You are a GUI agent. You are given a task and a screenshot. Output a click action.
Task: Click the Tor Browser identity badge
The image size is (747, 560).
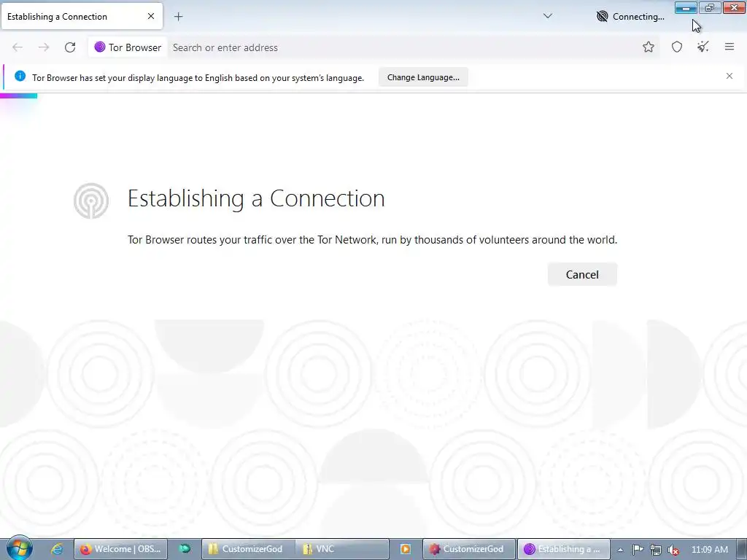[128, 47]
